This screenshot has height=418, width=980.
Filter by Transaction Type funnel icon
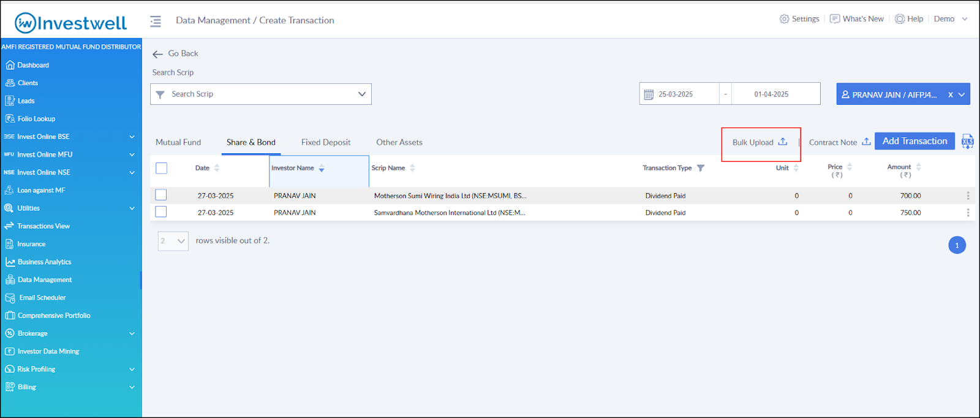tap(701, 168)
